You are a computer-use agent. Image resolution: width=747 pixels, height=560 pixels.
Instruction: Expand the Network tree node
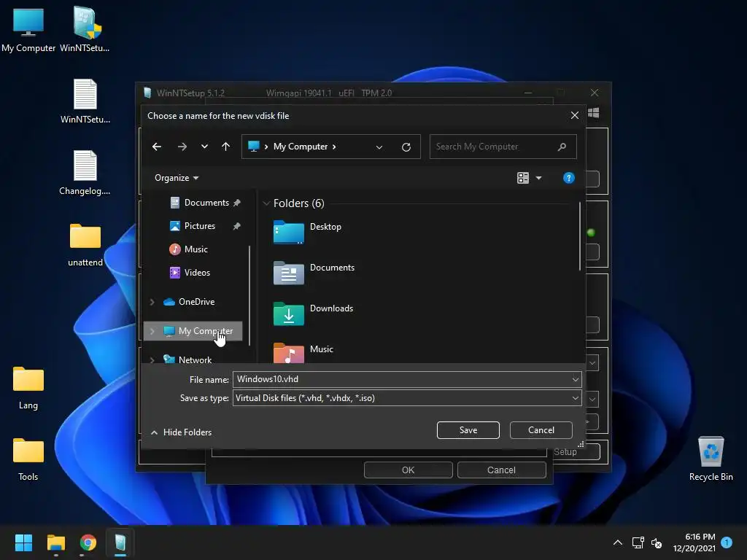[152, 360]
